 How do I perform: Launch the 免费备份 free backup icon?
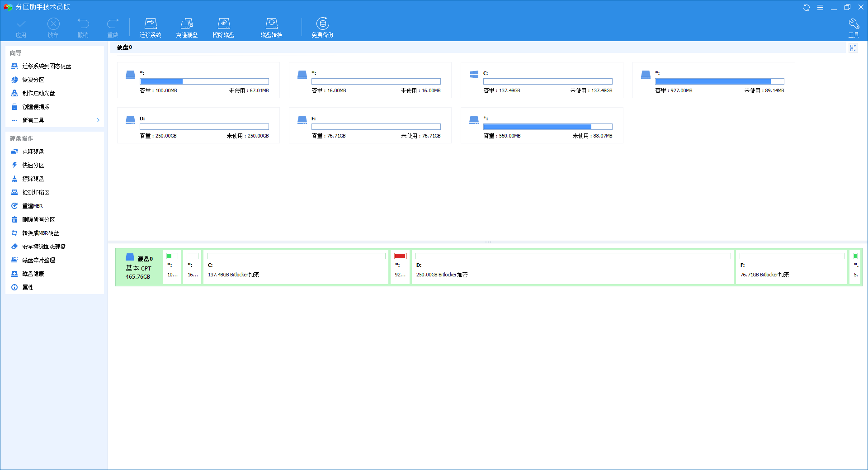322,28
